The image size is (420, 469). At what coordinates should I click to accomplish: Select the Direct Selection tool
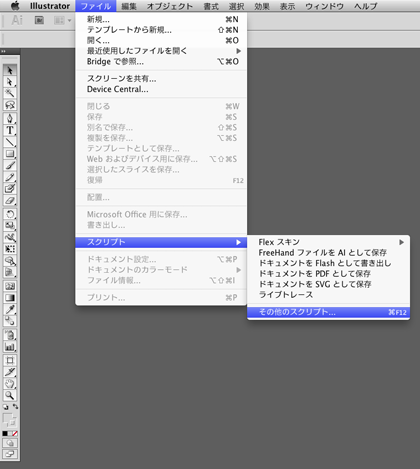tap(10, 82)
